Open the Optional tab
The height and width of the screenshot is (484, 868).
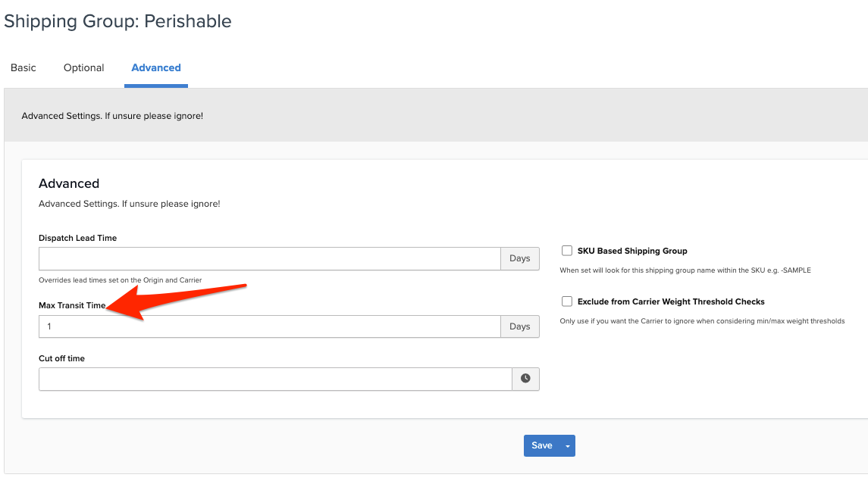coord(83,67)
